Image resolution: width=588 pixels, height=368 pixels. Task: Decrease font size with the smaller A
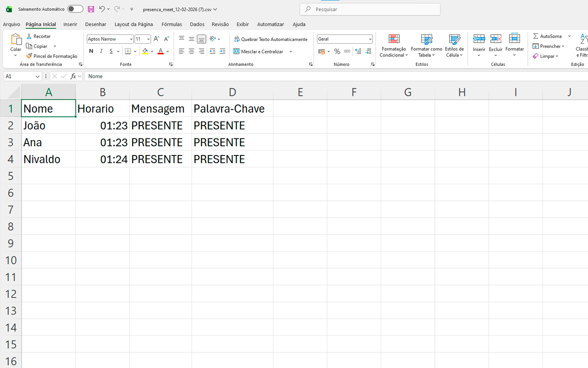tap(166, 39)
